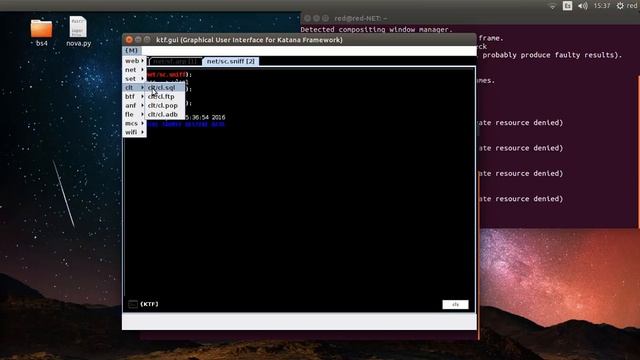The height and width of the screenshot is (360, 640).
Task: Expand the fle submenu
Action: coord(134,115)
